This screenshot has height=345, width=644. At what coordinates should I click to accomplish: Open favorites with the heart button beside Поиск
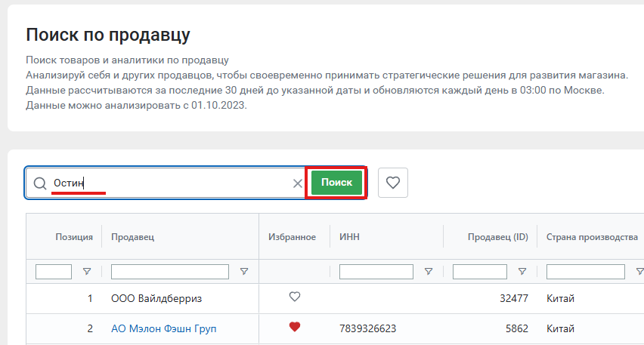(x=392, y=183)
